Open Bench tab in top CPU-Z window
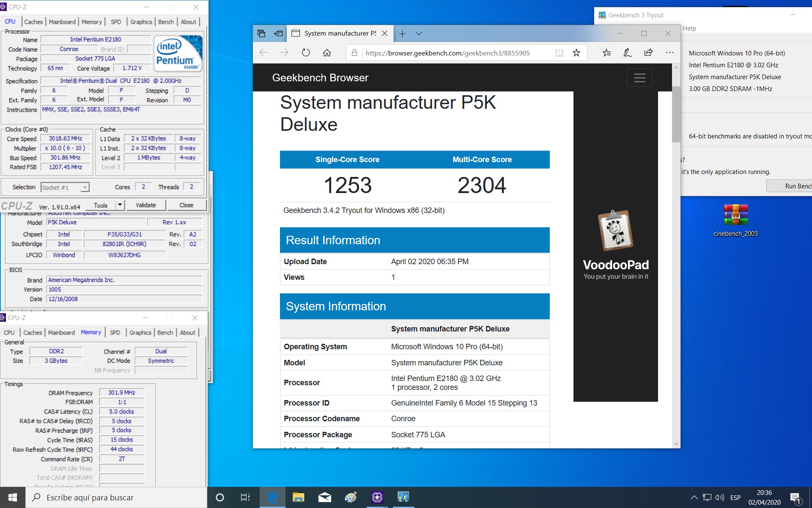 pos(166,22)
